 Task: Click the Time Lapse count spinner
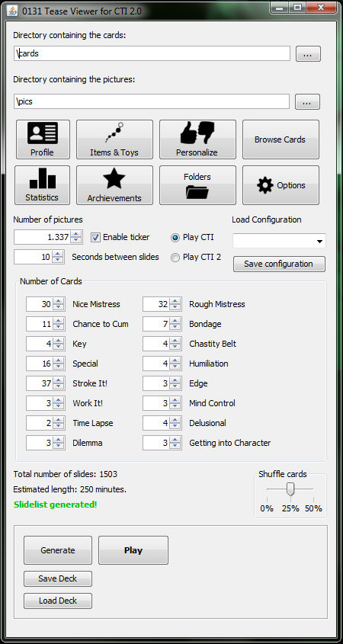pos(46,423)
